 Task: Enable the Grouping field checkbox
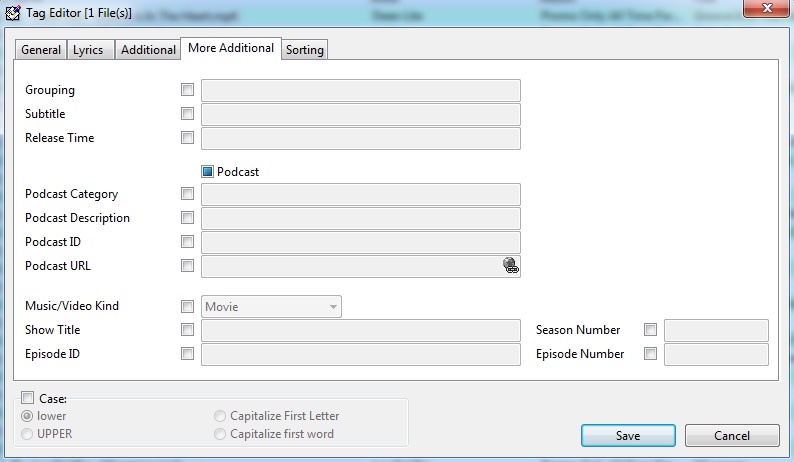point(187,90)
